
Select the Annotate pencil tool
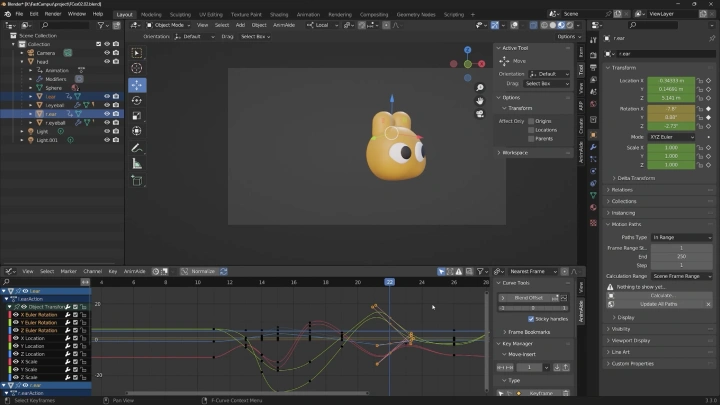[137, 148]
